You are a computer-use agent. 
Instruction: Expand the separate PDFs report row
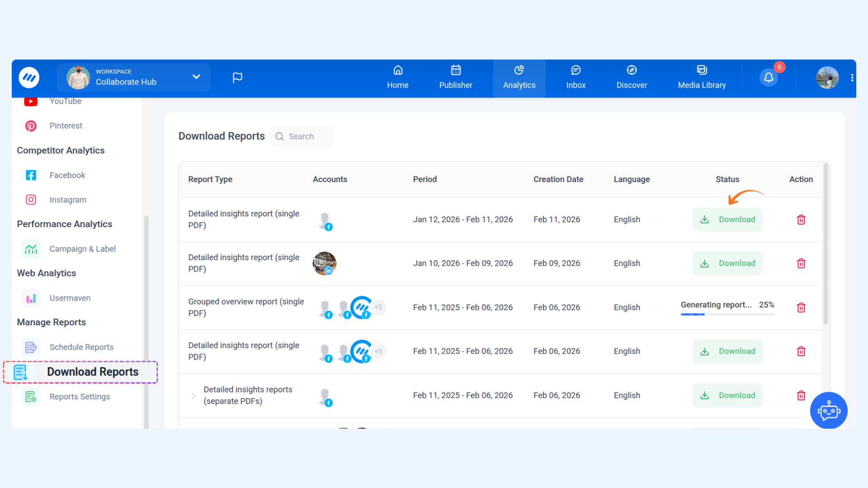tap(193, 396)
